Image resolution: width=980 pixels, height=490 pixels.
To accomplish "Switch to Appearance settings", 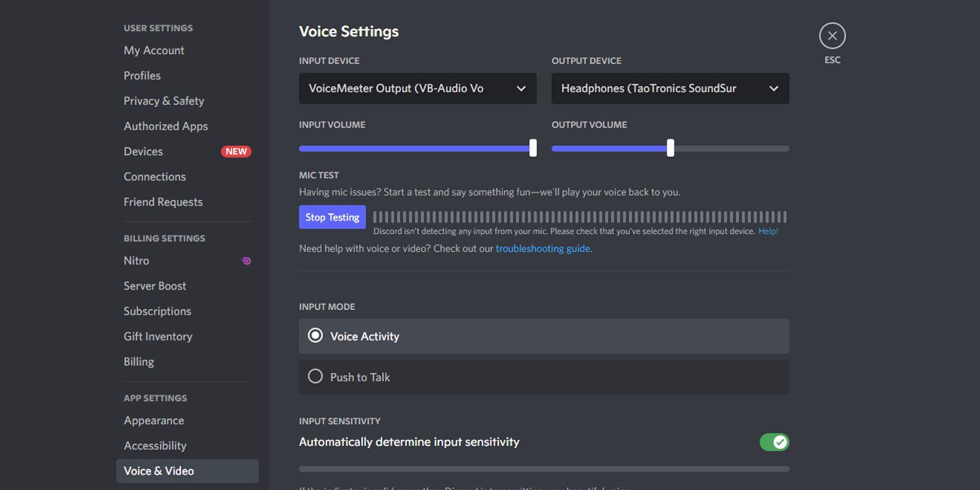I will pos(153,420).
